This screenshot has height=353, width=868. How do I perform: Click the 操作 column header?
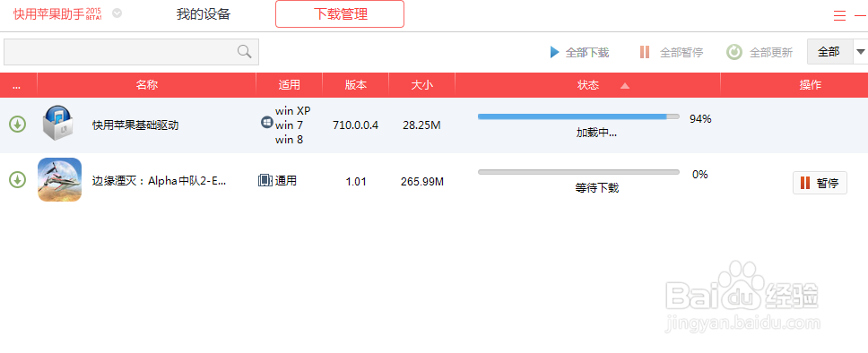click(x=810, y=84)
